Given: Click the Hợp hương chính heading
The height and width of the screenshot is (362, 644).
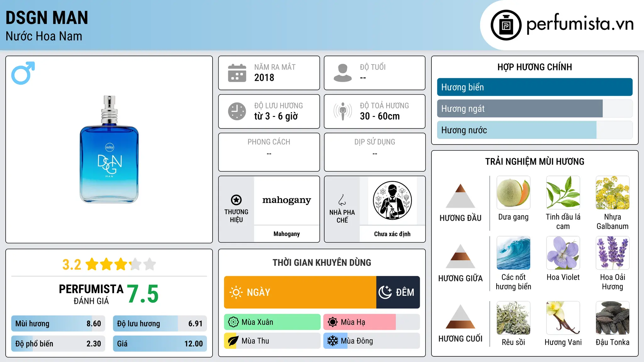Looking at the screenshot, I should coord(535,67).
